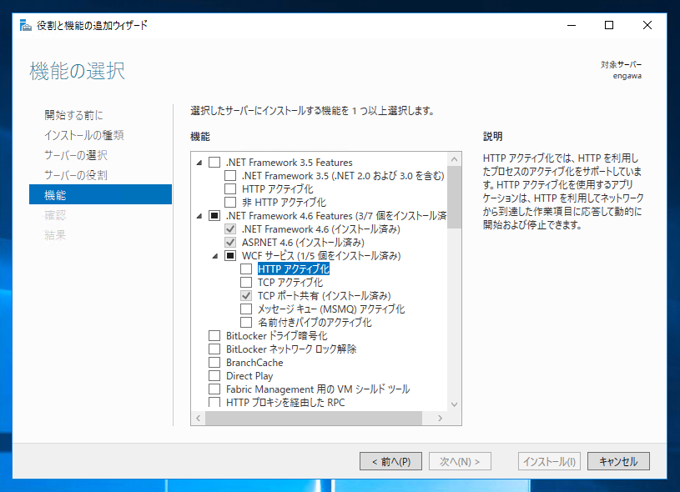Select the Direct Play label in the list
The width and height of the screenshot is (680, 492).
click(249, 376)
